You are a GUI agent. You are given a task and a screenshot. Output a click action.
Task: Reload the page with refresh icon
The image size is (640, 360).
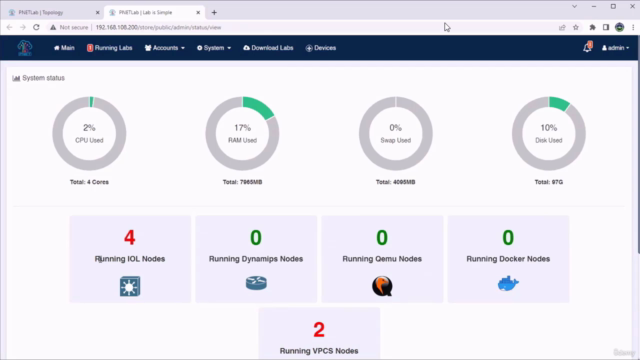pos(36,27)
